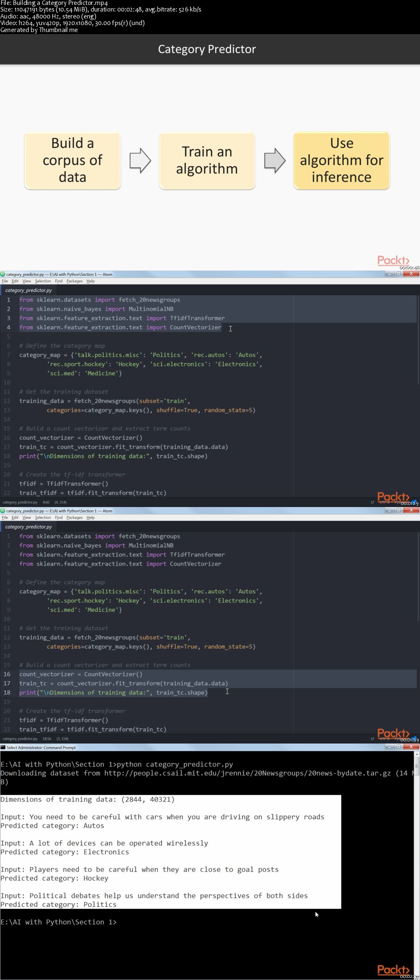
Task: Click cursor position 4:60 in Atom status bar
Action: (46, 502)
